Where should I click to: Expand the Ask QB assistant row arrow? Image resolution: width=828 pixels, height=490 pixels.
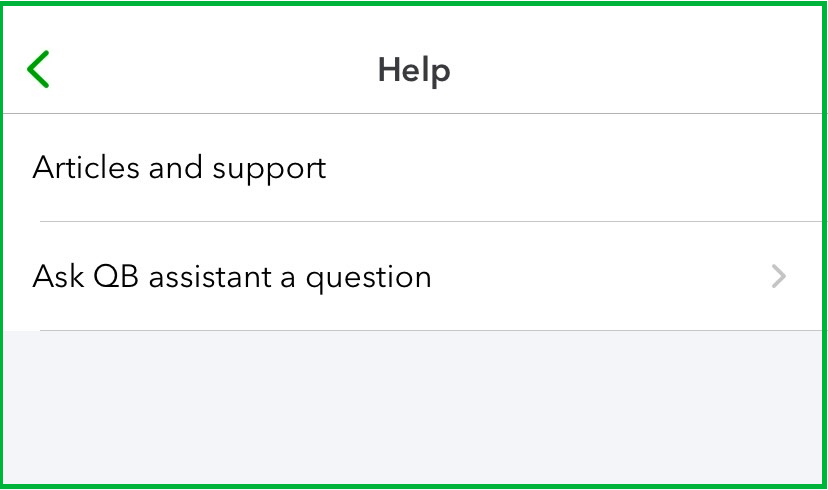tap(779, 277)
